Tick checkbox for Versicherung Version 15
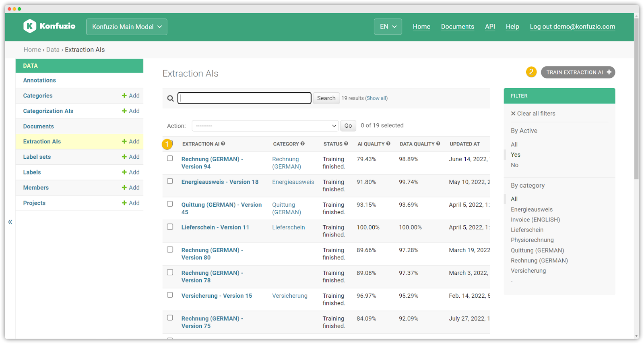The width and height of the screenshot is (644, 344). 170,295
